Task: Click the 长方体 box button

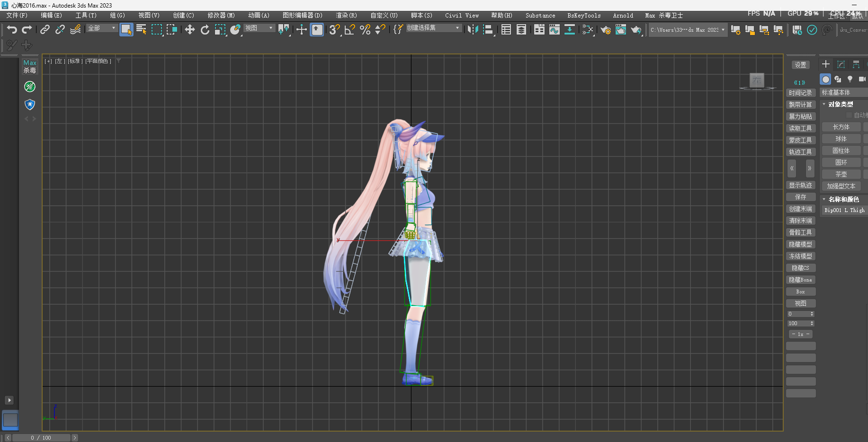Action: (x=841, y=127)
